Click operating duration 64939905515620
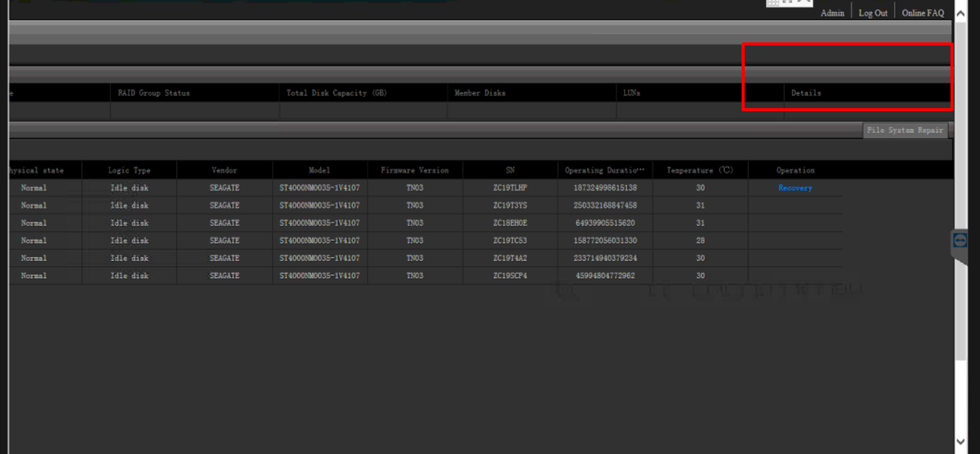Viewport: 980px width, 454px height. click(x=605, y=223)
